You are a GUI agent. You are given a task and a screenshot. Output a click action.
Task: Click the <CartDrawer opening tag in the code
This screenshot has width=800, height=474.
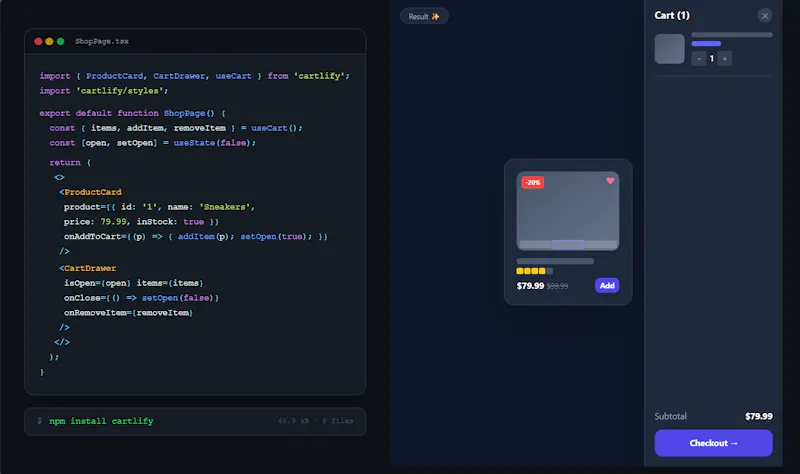[x=87, y=268]
